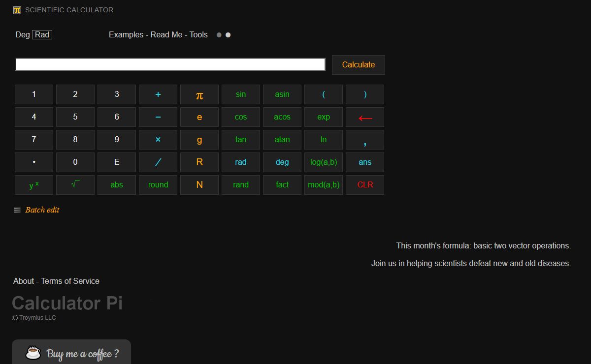The width and height of the screenshot is (591, 364).
Task: Open the Terms of Service link
Action: [x=70, y=281]
